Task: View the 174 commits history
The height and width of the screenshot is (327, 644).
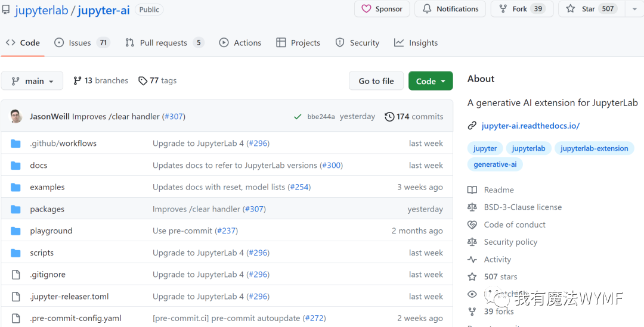Action: tap(414, 117)
